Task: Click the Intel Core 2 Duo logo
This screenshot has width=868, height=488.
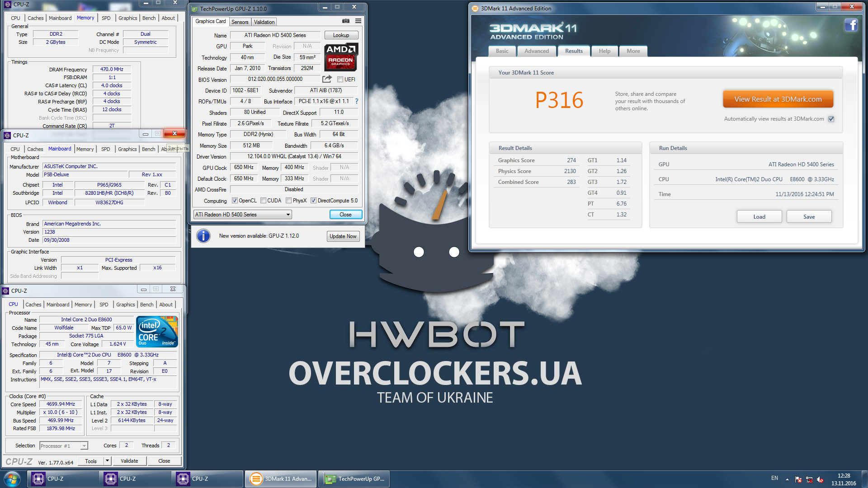Action: click(157, 332)
